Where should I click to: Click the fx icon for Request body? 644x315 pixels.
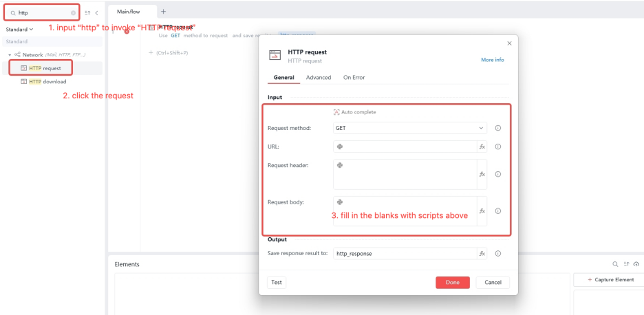(482, 211)
